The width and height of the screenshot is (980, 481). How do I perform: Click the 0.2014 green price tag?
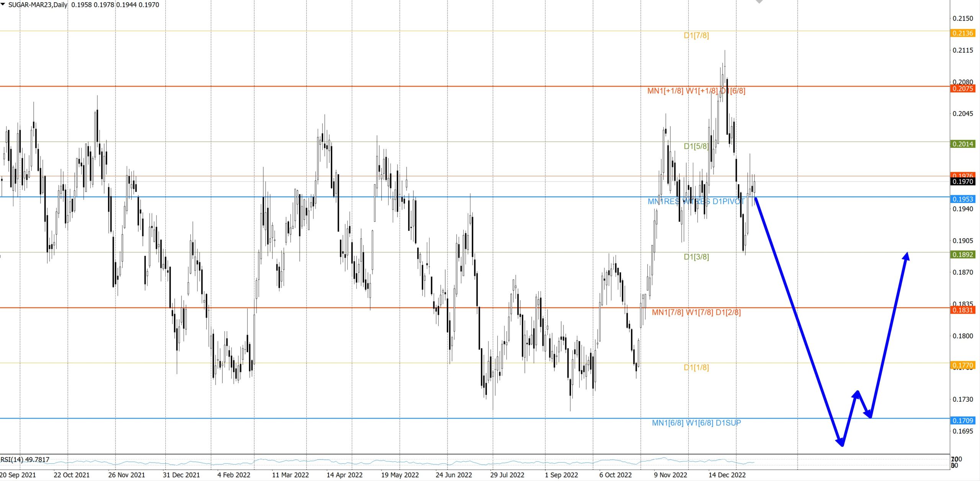[962, 144]
